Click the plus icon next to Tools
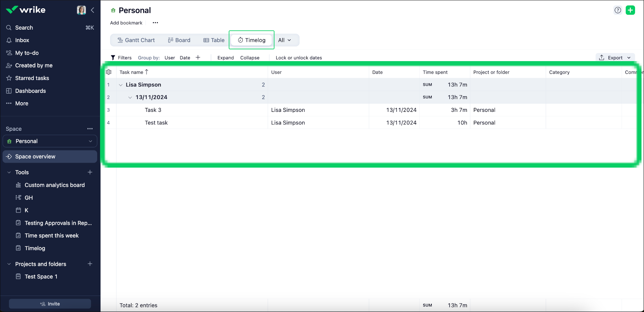The height and width of the screenshot is (312, 644). point(90,172)
